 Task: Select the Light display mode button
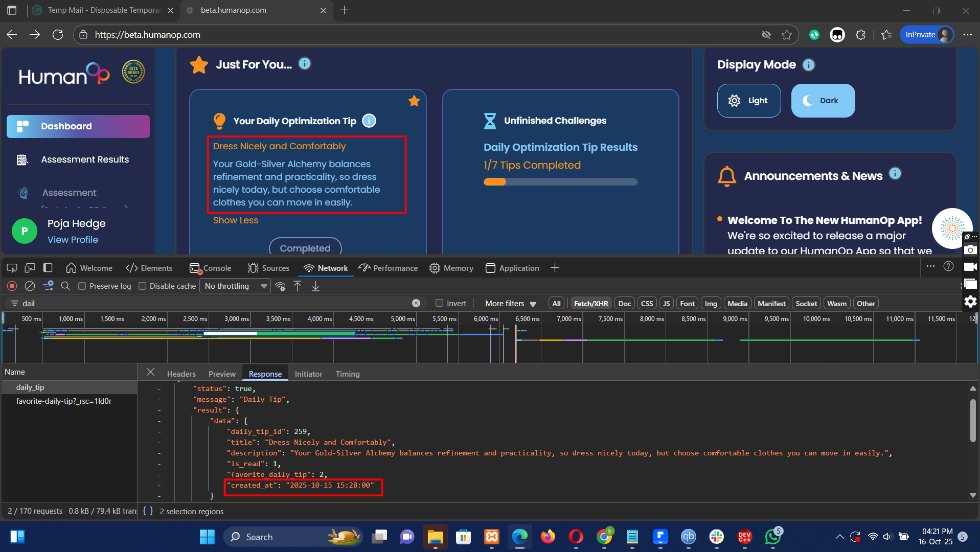(748, 101)
